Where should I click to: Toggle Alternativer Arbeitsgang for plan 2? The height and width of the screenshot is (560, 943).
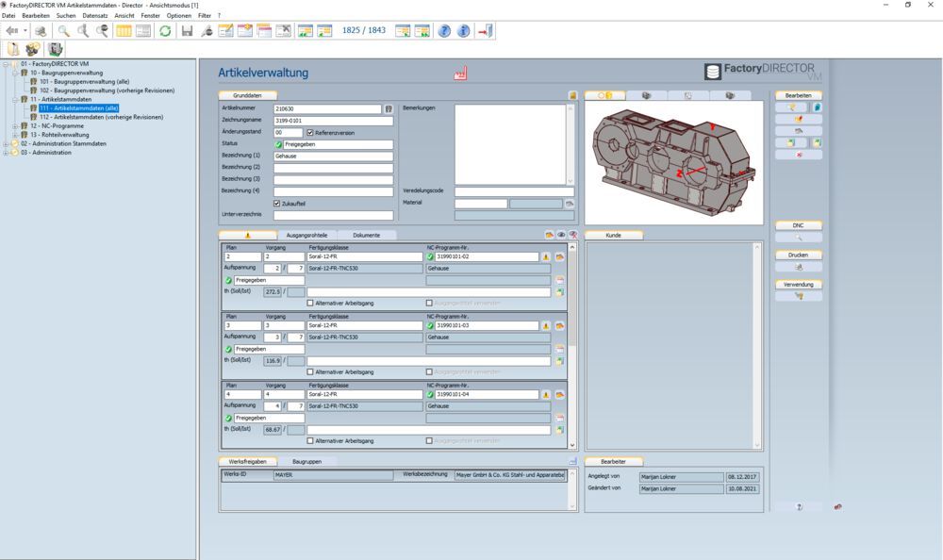310,304
